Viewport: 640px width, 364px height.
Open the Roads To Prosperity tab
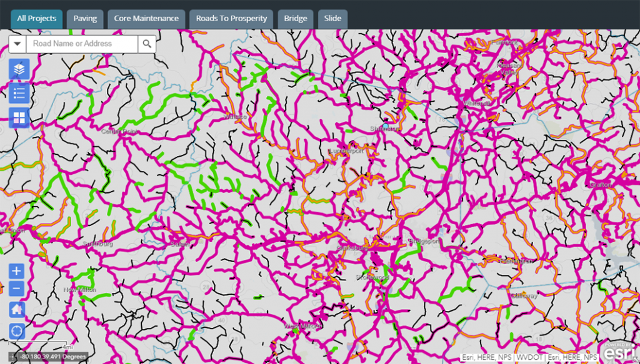231,18
